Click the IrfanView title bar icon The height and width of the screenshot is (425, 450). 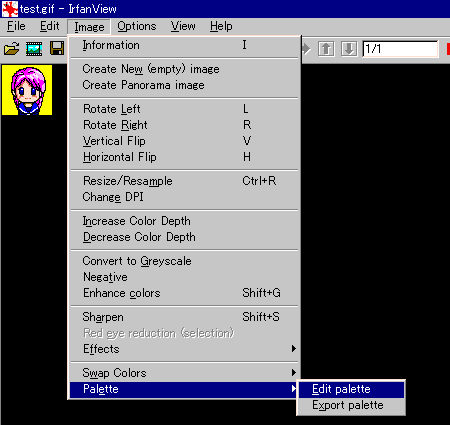point(10,9)
